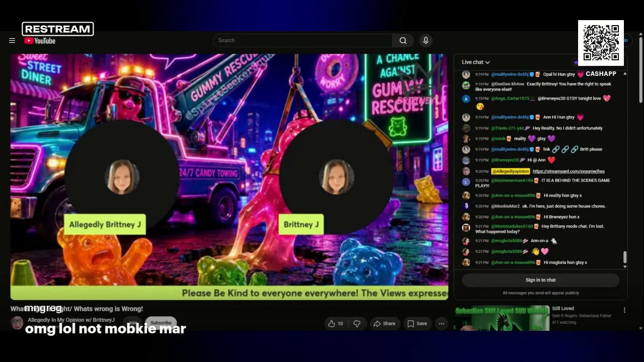Click message 'Ann Hi Hun gtsy'
Screen dimensions: 644x362
click(558, 117)
